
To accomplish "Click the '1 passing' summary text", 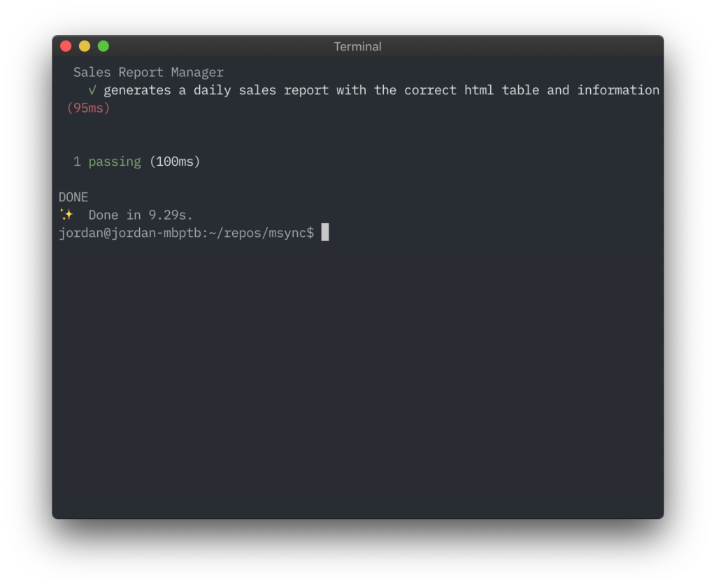I will click(x=106, y=161).
